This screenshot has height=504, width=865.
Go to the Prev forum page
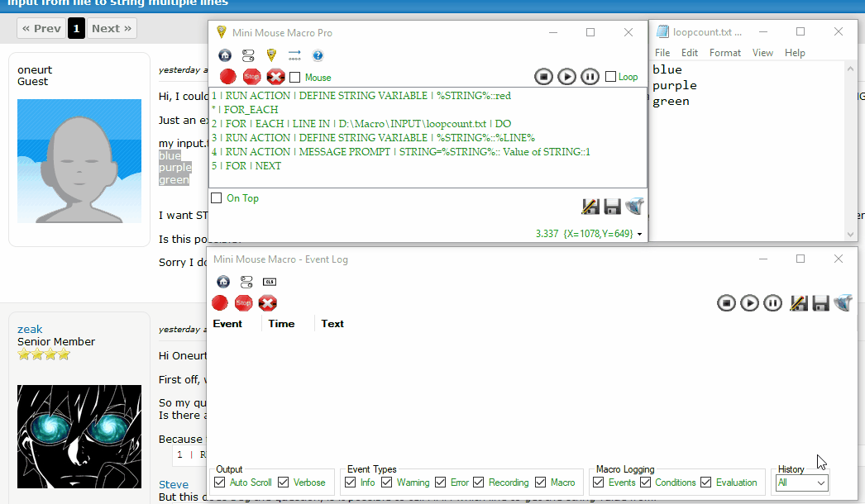click(41, 28)
